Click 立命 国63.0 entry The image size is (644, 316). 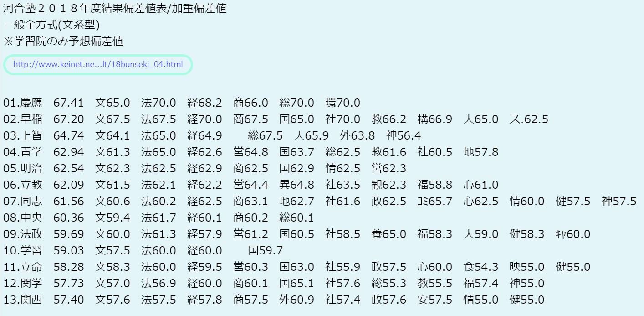pyautogui.click(x=297, y=267)
